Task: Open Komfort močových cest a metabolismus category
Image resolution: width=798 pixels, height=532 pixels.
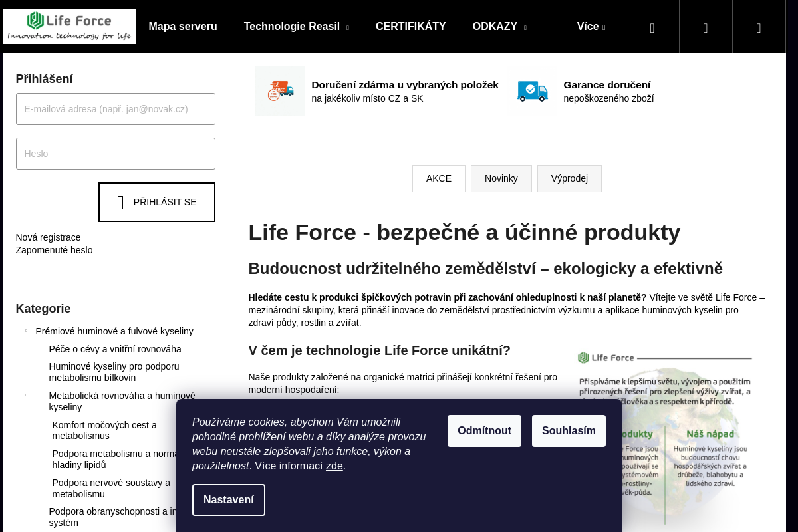Action: point(104,430)
